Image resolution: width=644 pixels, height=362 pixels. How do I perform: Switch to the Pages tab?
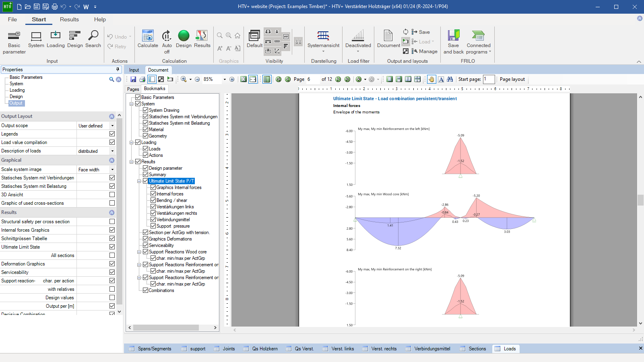(x=133, y=89)
